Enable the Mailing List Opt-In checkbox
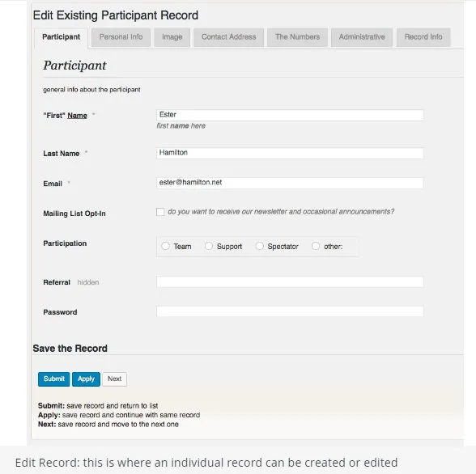 pyautogui.click(x=160, y=212)
